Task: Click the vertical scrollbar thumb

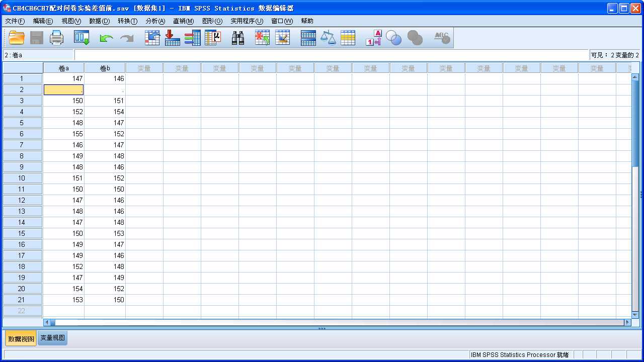Action: pos(635,124)
